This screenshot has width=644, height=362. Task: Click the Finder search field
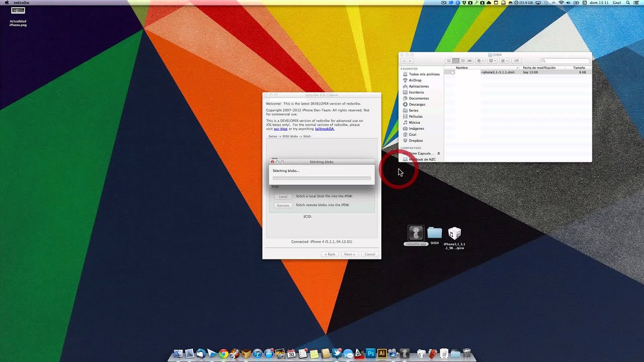[x=566, y=61]
